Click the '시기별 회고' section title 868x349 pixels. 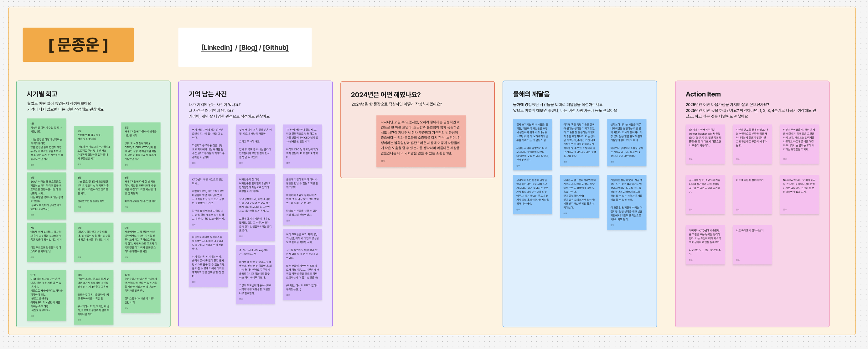[x=42, y=94]
